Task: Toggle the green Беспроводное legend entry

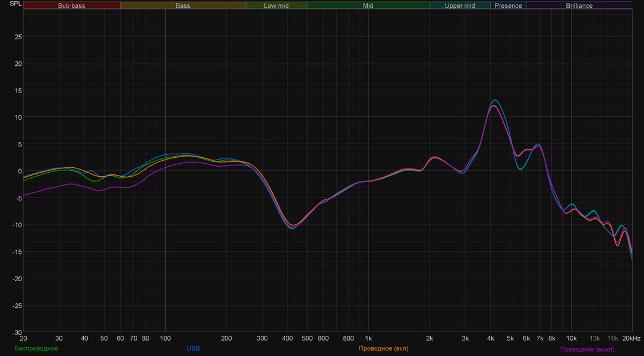Action: click(37, 348)
